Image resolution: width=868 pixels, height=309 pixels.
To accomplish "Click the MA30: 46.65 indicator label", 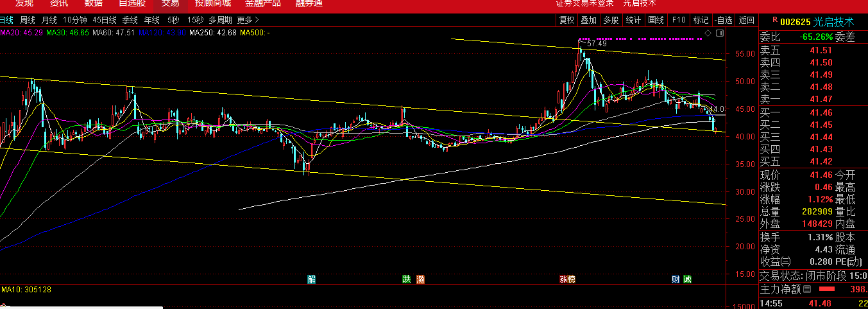I will [67, 32].
